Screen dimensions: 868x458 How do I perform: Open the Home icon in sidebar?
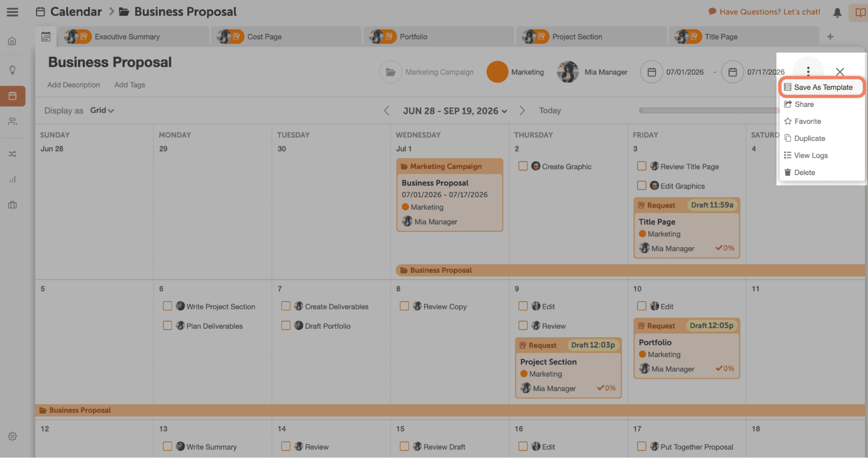12,40
